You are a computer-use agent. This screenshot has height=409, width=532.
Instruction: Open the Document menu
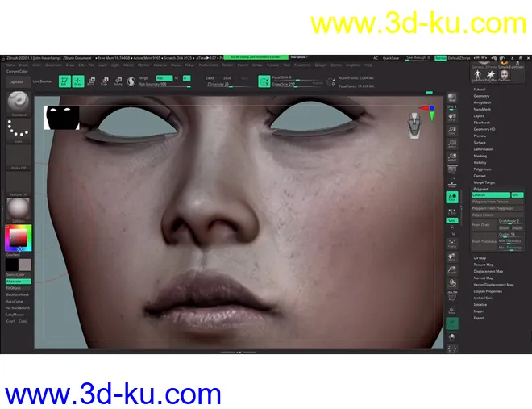(53, 65)
